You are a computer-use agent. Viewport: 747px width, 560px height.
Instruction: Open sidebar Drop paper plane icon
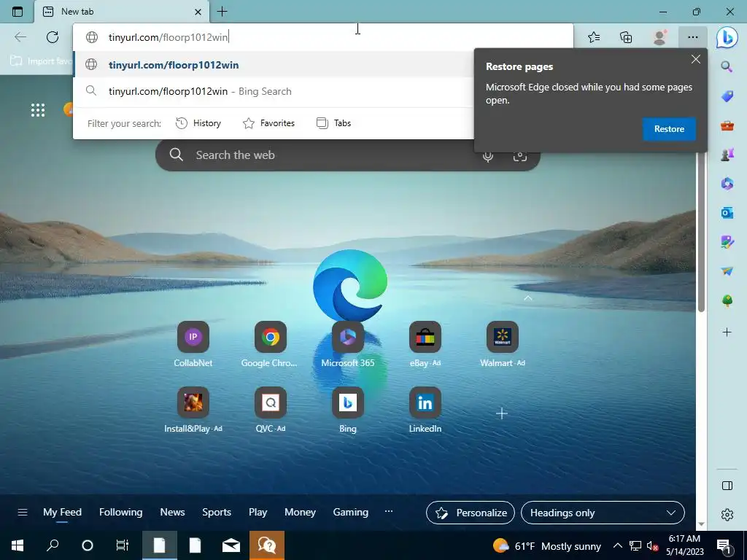[727, 271]
